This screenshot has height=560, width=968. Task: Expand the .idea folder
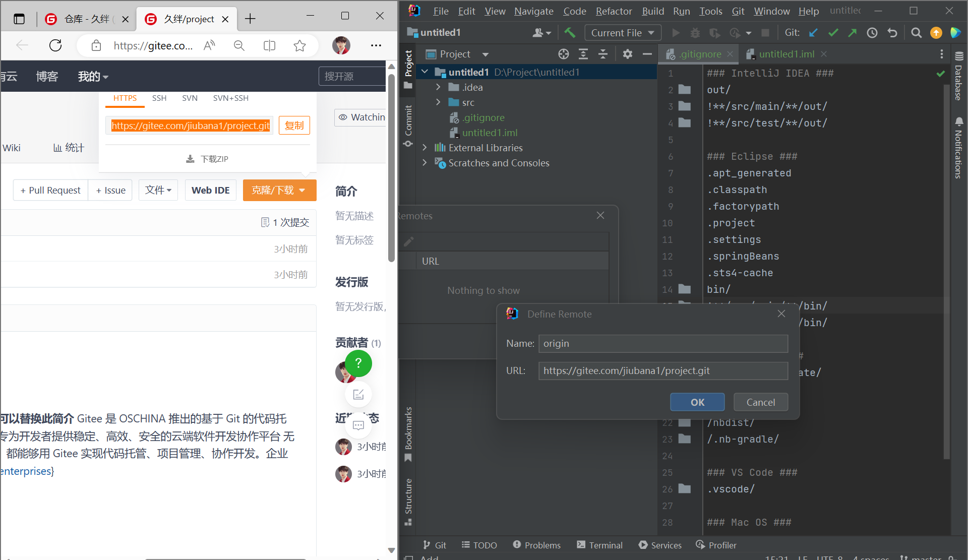(438, 87)
